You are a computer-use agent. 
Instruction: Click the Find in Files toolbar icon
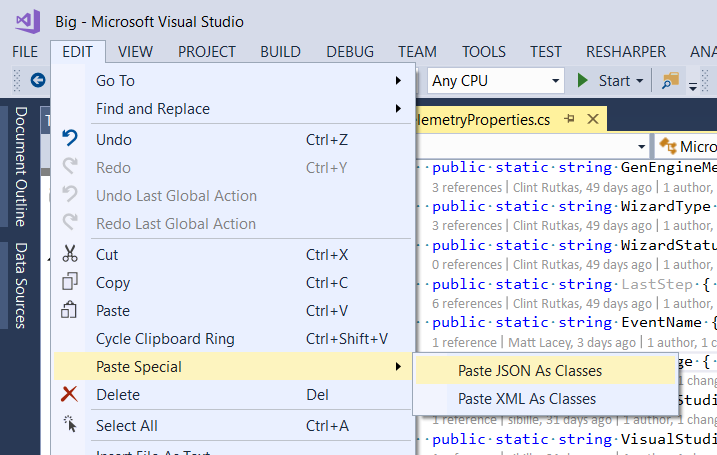669,80
